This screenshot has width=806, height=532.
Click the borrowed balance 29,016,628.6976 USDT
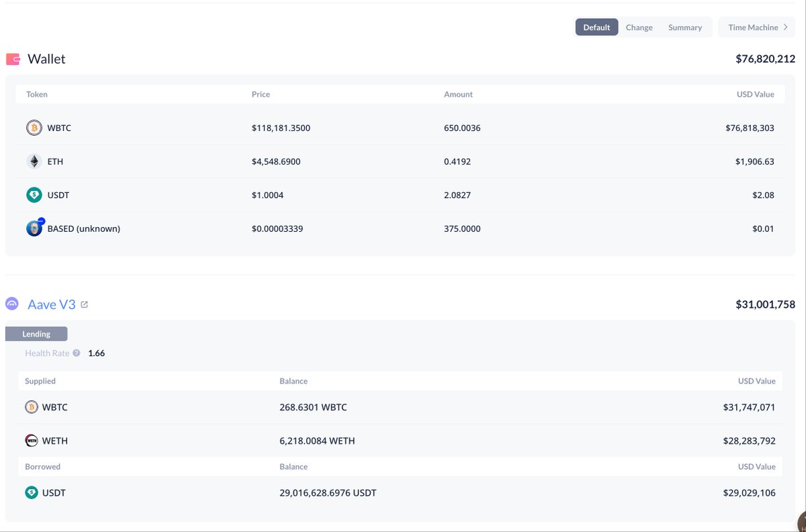[x=328, y=493]
